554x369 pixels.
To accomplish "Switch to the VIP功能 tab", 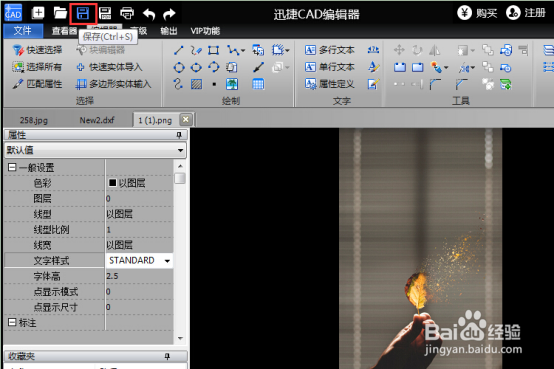I will tap(205, 31).
